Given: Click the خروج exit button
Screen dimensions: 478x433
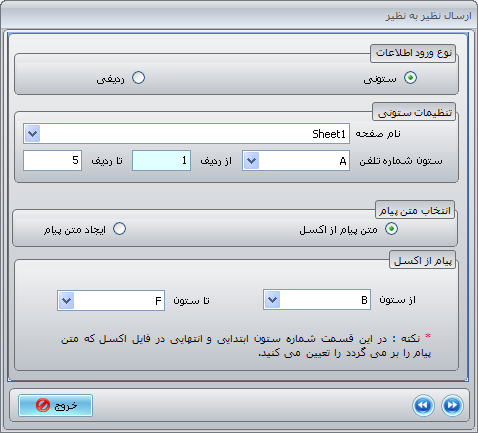Looking at the screenshot, I should point(55,406).
